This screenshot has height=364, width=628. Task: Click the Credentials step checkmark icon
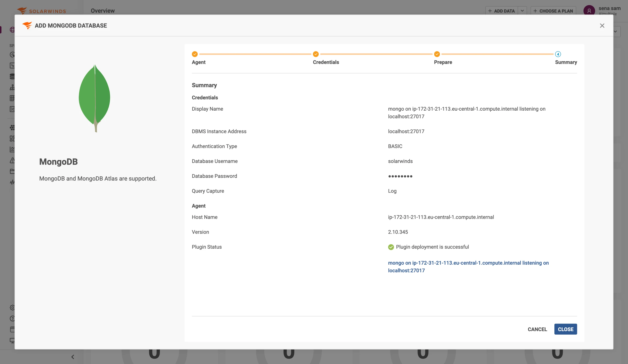tap(316, 54)
